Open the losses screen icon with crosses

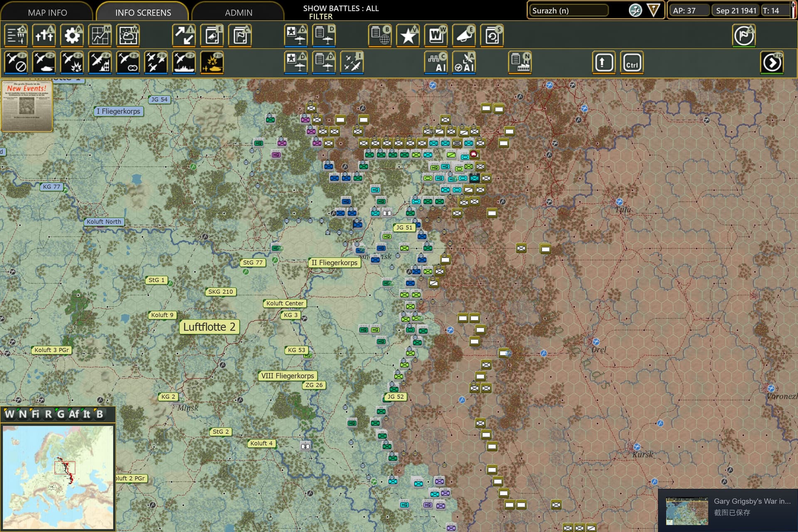click(x=44, y=35)
